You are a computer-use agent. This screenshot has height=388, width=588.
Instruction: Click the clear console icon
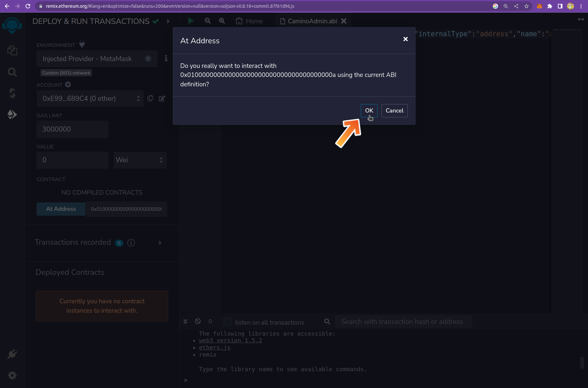[x=198, y=321]
